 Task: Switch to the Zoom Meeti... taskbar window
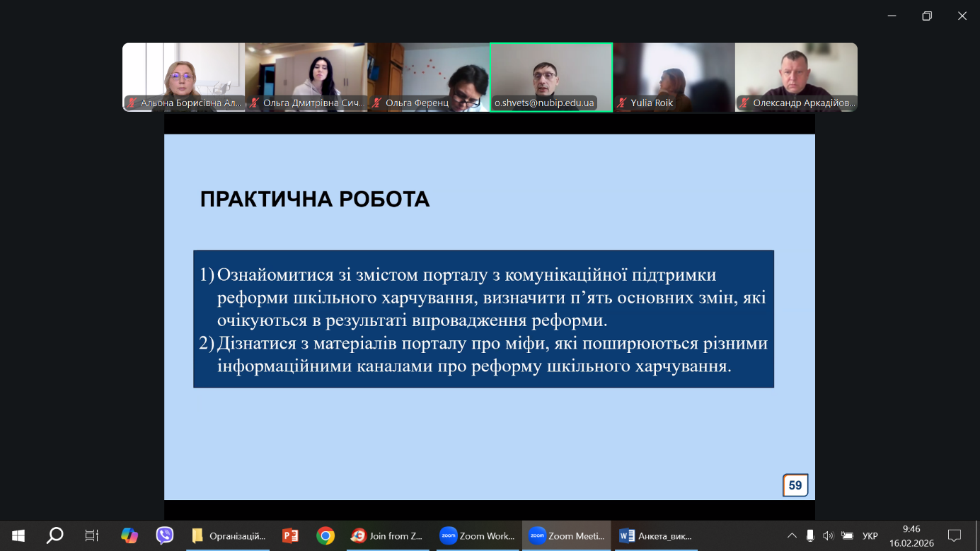tap(567, 535)
